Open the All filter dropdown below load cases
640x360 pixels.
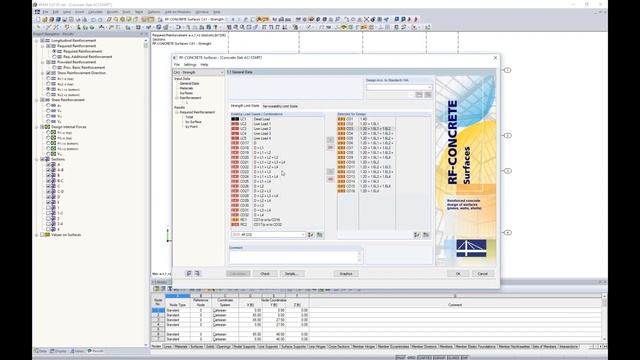[268, 235]
